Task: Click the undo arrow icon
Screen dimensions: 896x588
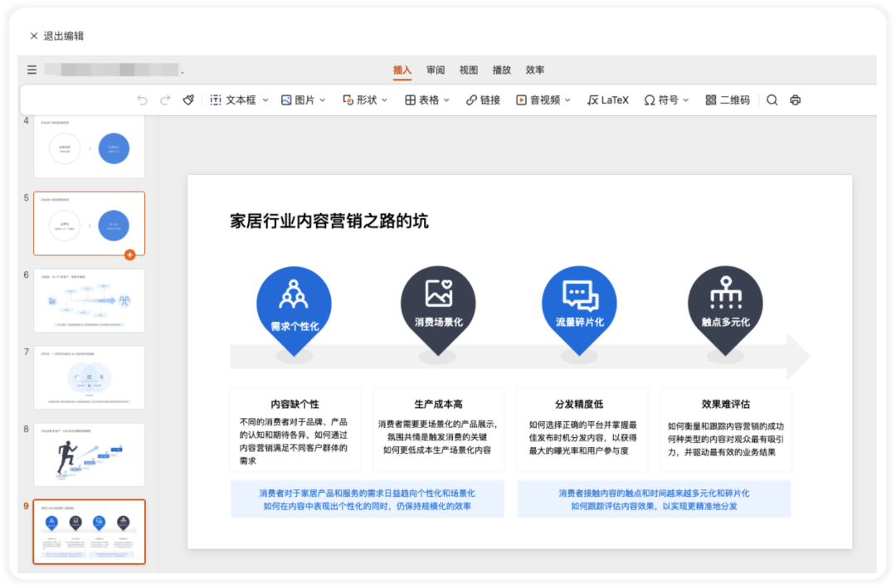Action: pos(143,100)
